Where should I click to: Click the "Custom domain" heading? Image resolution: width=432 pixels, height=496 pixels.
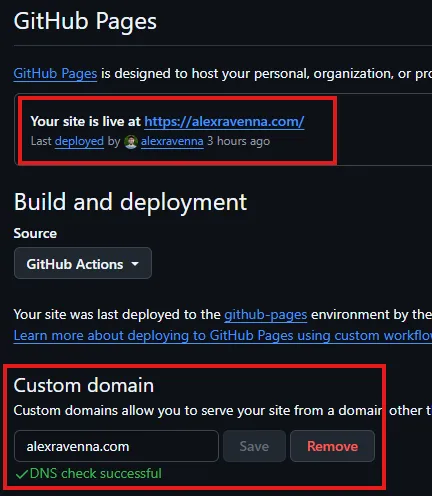(84, 385)
